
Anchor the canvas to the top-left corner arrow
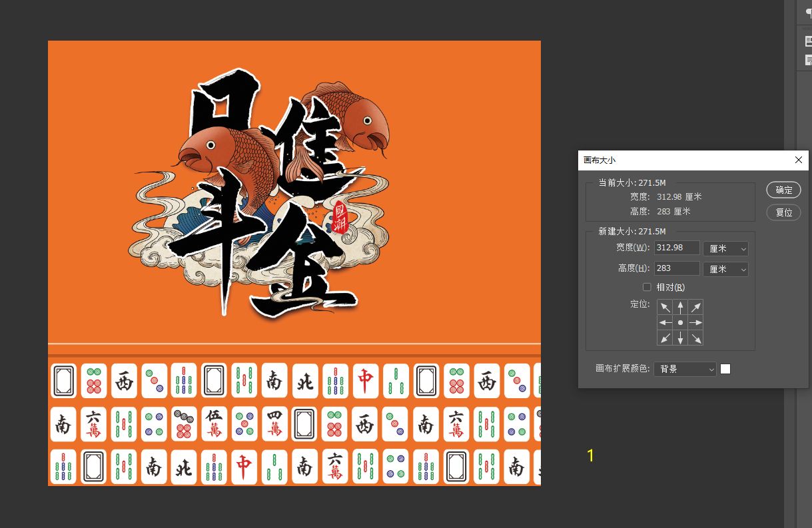coord(665,307)
